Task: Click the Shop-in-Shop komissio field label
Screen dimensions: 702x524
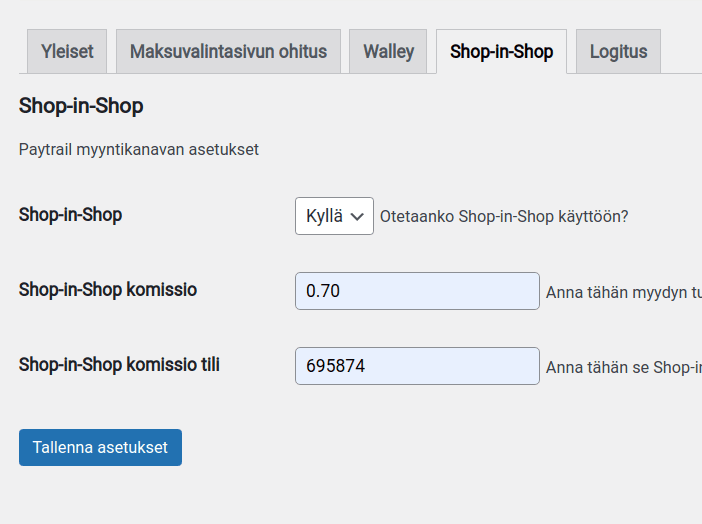Action: tap(108, 290)
